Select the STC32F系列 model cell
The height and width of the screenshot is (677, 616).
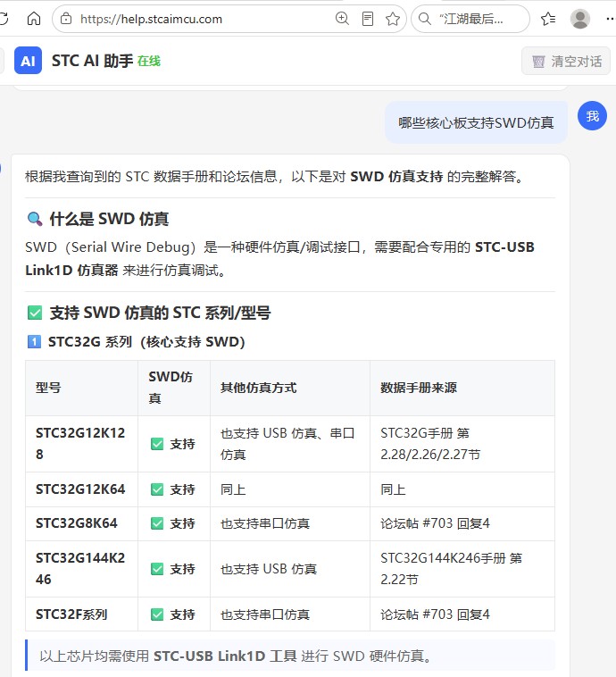[81, 614]
